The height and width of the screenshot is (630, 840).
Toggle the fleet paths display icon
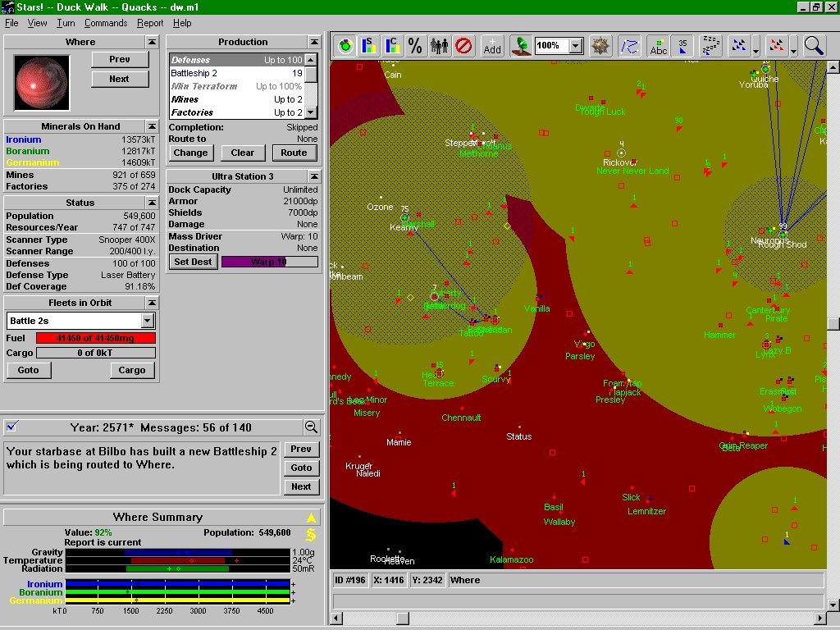[629, 46]
